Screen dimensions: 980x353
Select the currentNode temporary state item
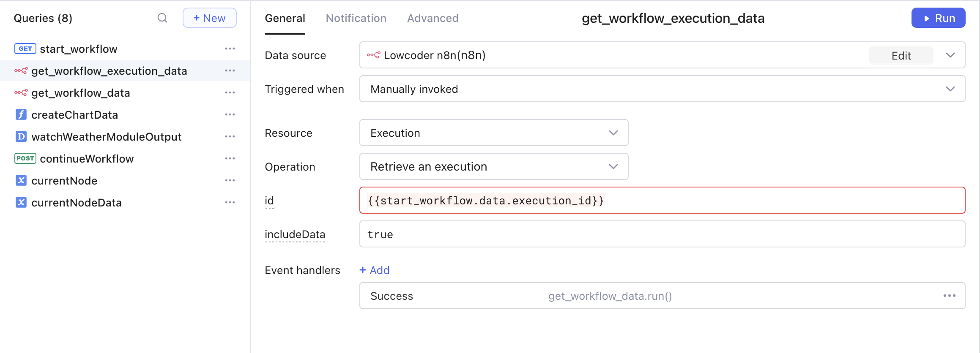64,181
